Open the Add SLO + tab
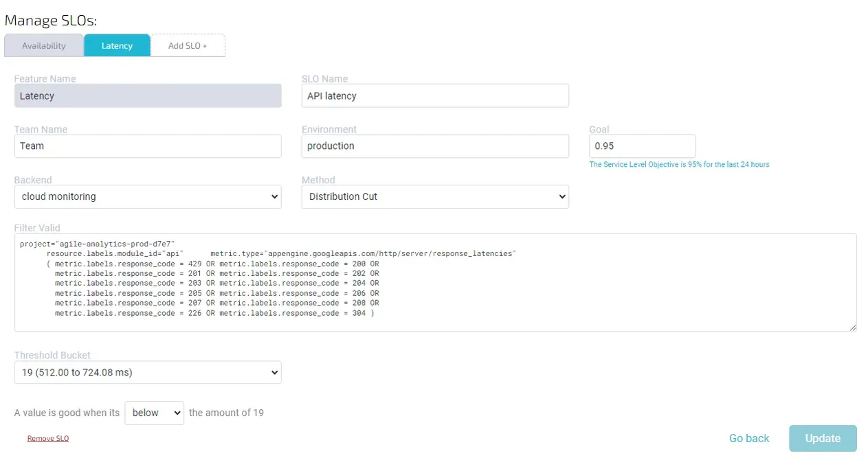 click(188, 45)
